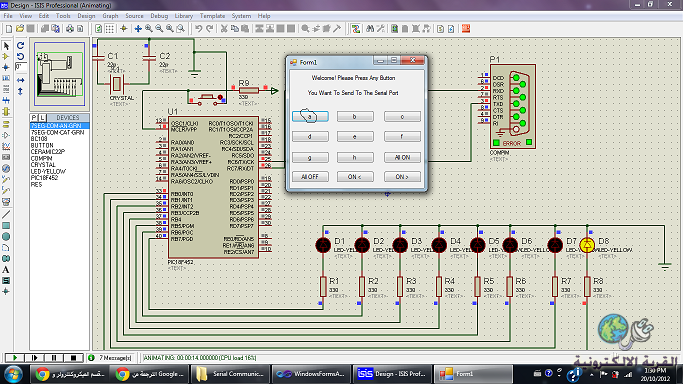The height and width of the screenshot is (384, 683).
Task: Select the Terminals Mode tool
Action: (x=6, y=124)
